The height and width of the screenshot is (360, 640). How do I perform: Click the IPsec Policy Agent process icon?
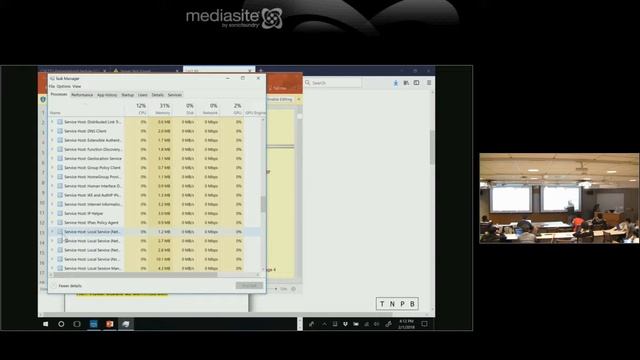point(60,222)
